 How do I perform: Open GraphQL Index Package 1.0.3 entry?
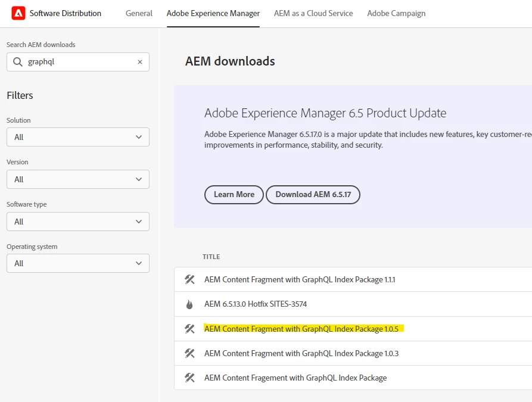click(301, 353)
